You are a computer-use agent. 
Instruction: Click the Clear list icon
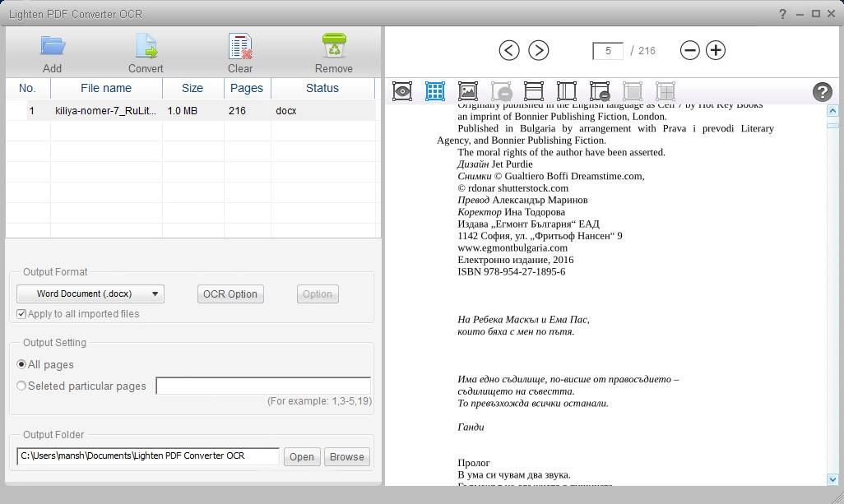click(240, 46)
